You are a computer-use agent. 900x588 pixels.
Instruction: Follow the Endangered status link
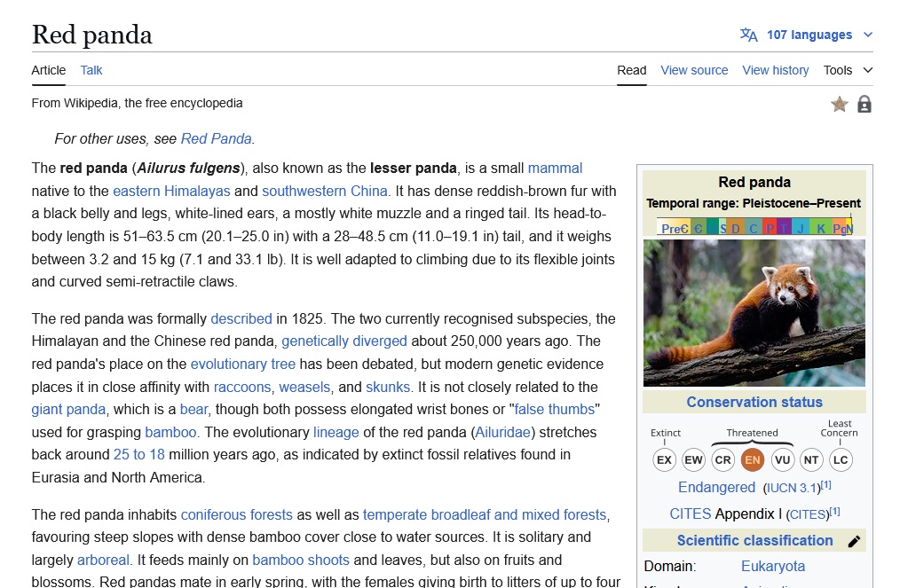point(716,488)
